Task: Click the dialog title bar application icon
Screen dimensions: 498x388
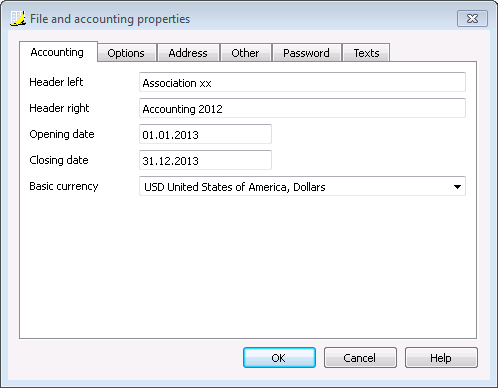Action: coord(18,19)
